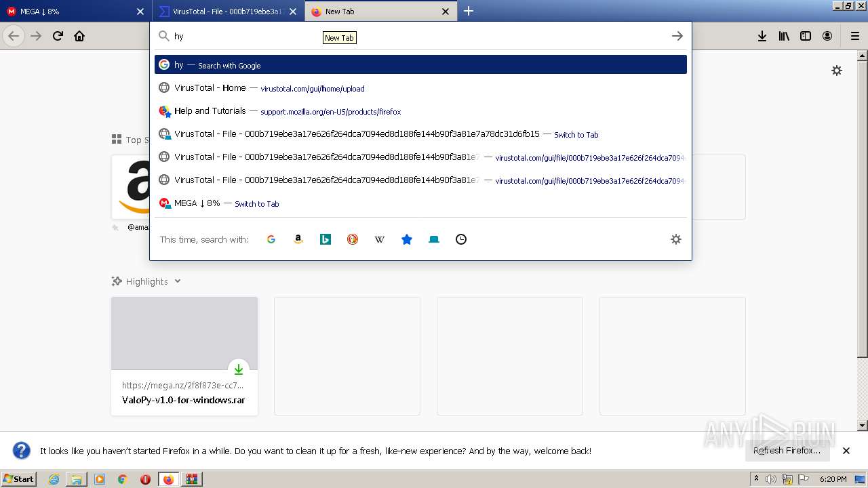The width and height of the screenshot is (868, 488).
Task: Search this time with Bing icon
Action: point(325,239)
